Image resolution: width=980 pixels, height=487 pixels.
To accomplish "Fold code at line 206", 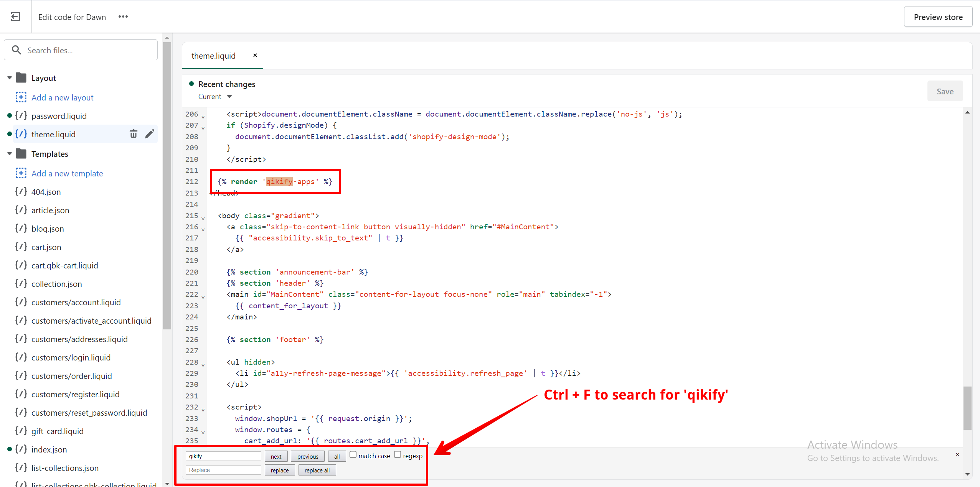I will tap(203, 117).
